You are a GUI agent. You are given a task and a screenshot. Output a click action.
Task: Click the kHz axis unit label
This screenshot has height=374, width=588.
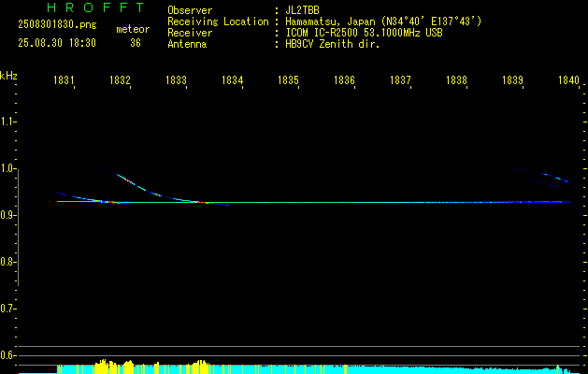tap(8, 76)
